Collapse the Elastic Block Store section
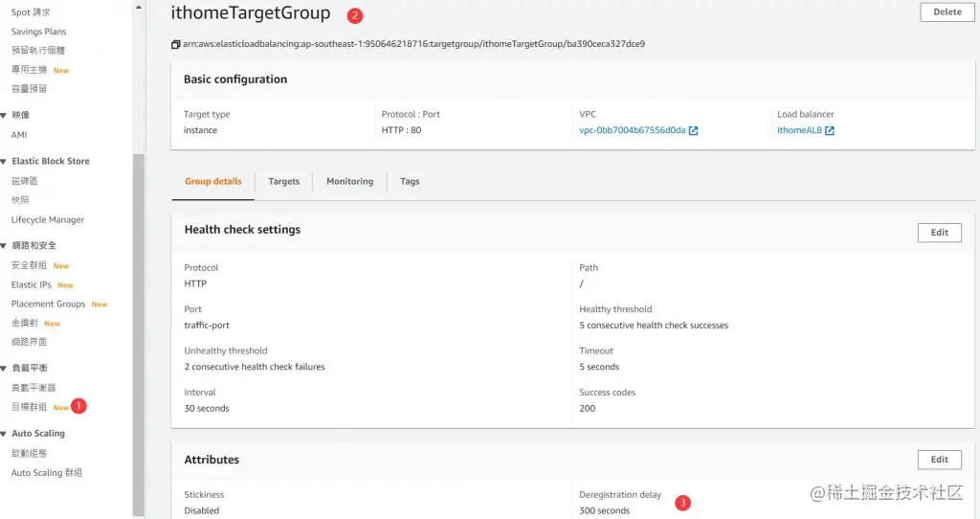This screenshot has width=980, height=519. click(4, 161)
